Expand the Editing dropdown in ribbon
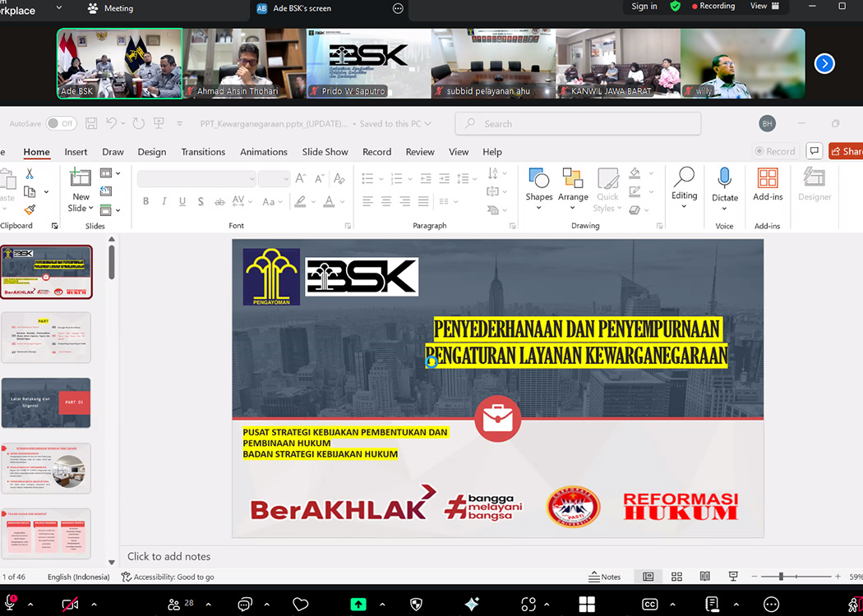Screen dimensions: 863x616 (x=684, y=184)
